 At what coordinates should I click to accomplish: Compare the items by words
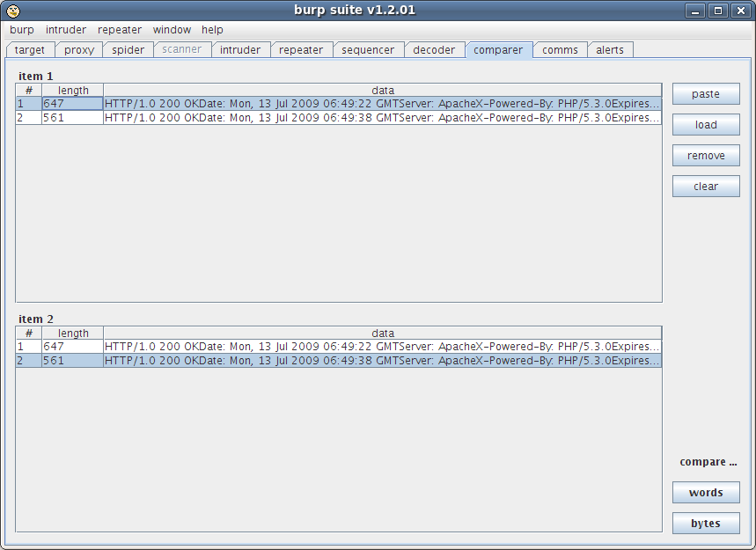tap(706, 492)
